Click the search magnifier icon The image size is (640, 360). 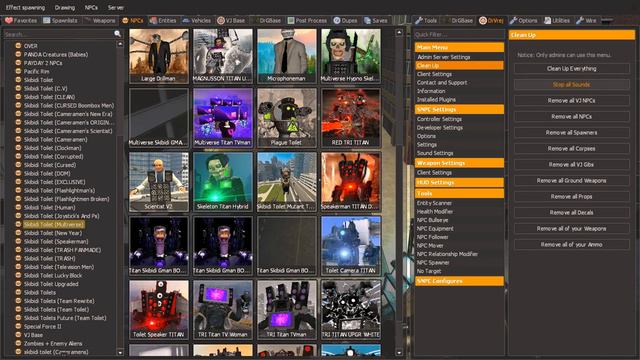[118, 34]
